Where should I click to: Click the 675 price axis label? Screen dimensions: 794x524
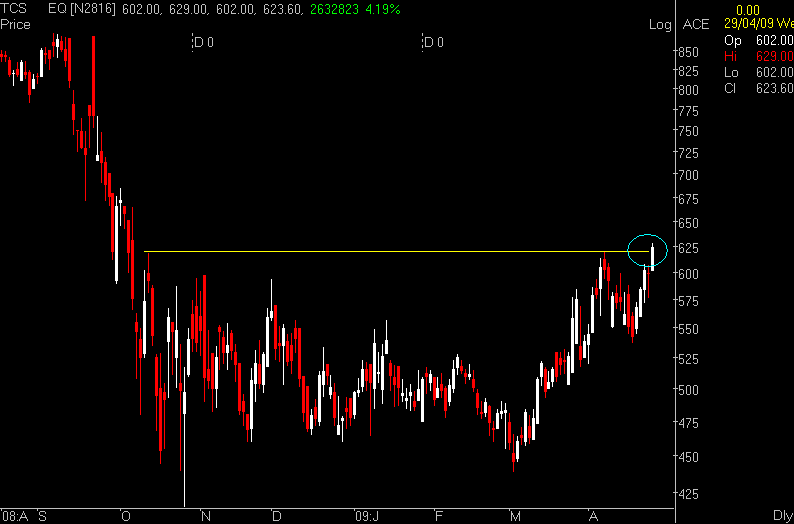pyautogui.click(x=688, y=199)
